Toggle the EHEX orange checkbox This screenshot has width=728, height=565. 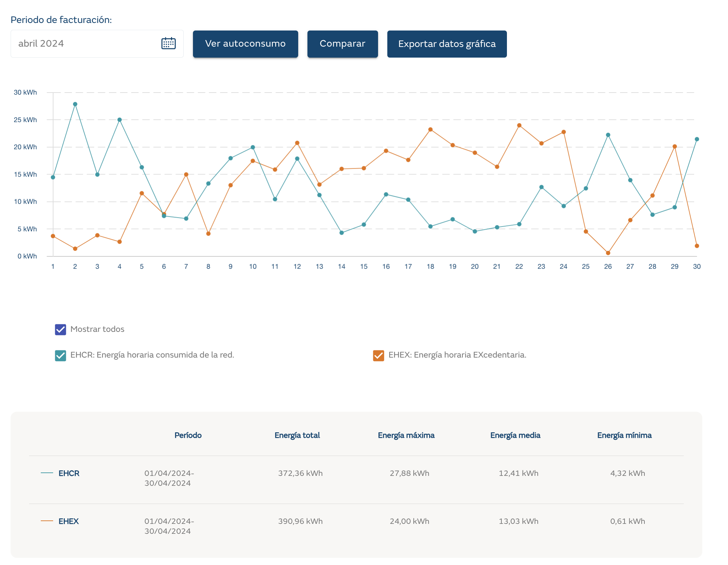point(378,356)
